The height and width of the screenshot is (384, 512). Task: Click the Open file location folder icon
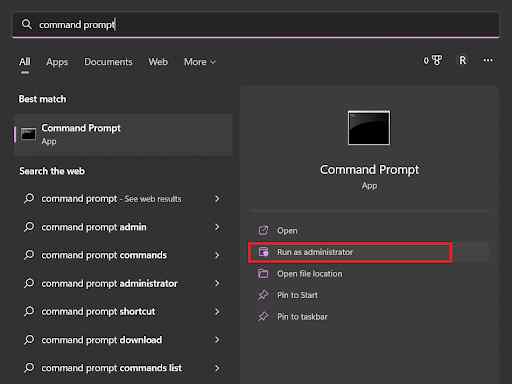[x=263, y=274]
